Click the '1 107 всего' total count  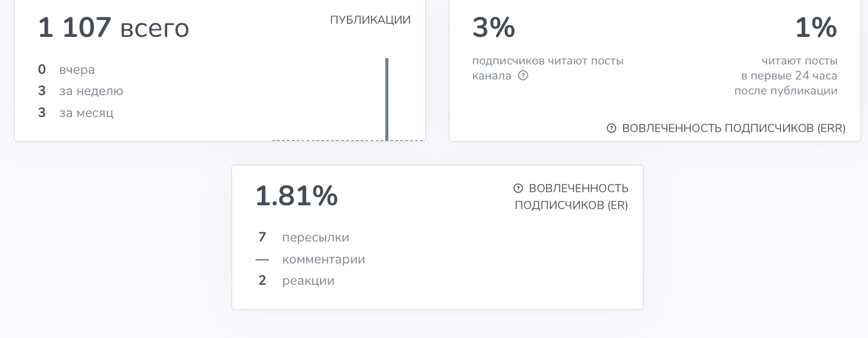click(113, 28)
